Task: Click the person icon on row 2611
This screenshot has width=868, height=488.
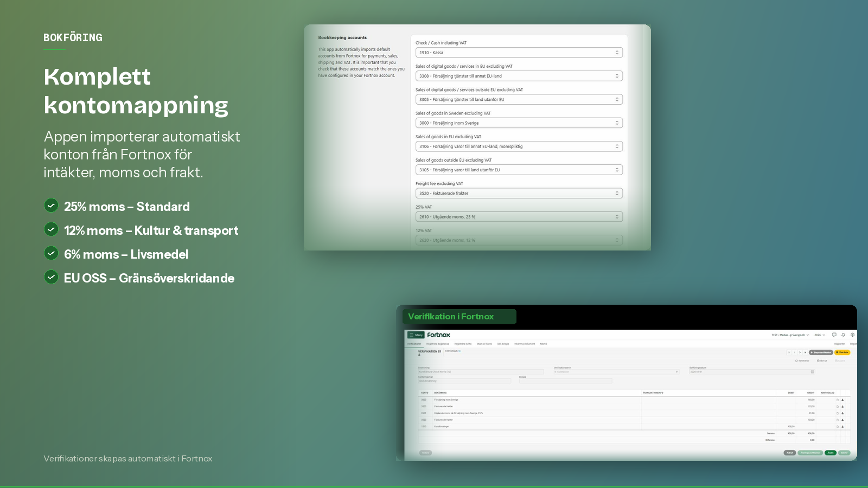Action: click(x=843, y=413)
